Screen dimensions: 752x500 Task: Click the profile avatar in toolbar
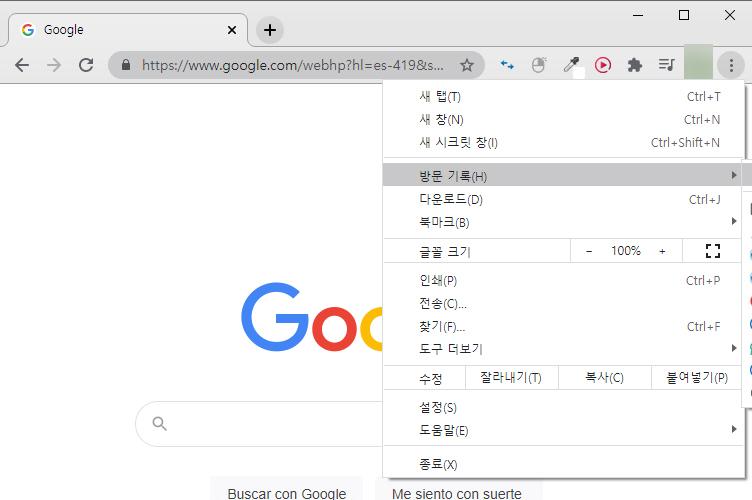tap(698, 62)
